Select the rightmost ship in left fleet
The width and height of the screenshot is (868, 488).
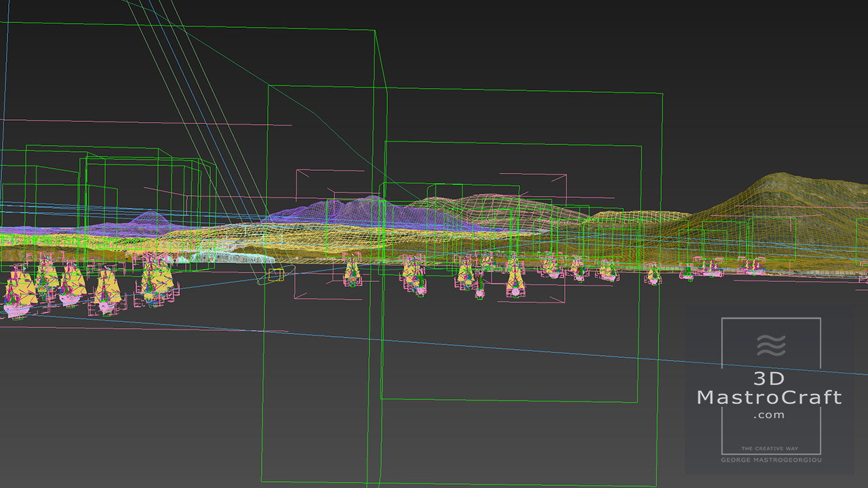pos(155,278)
